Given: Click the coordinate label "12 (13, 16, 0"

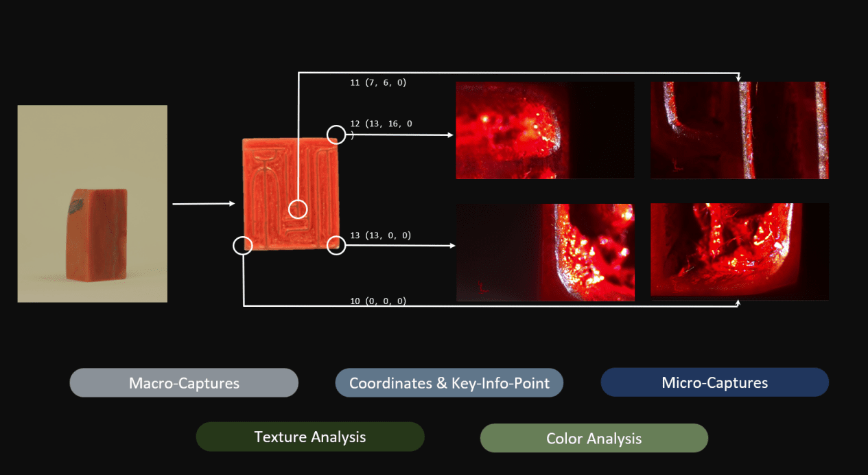Looking at the screenshot, I should pyautogui.click(x=381, y=124).
